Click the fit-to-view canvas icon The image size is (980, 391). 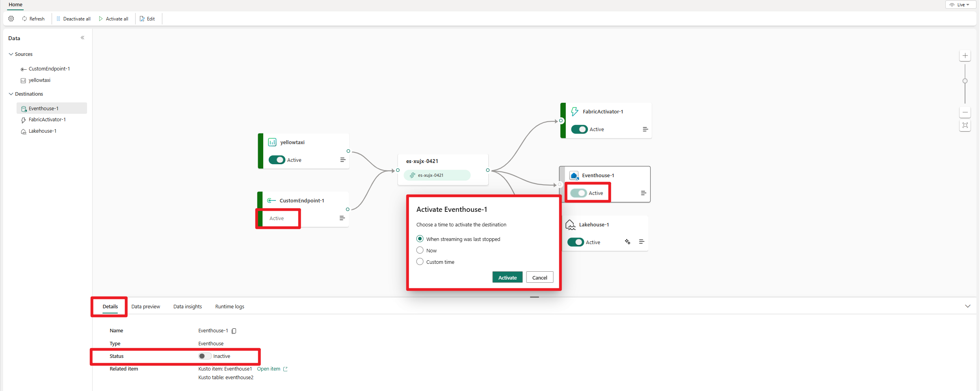point(965,125)
